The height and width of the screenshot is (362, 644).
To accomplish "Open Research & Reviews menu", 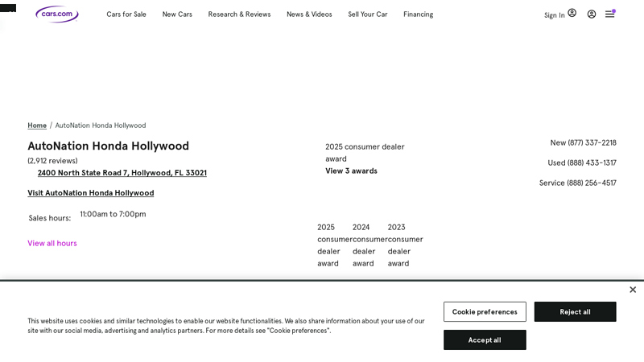I will click(x=239, y=14).
